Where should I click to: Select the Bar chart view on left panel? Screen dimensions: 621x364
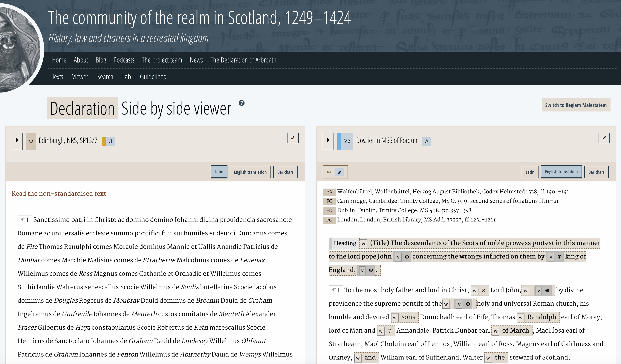286,172
